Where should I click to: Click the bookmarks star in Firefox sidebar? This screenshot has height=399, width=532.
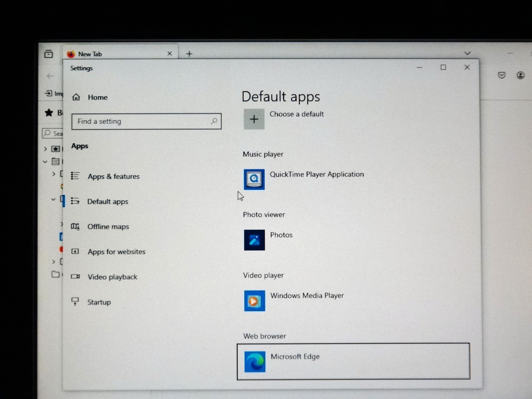click(x=49, y=112)
